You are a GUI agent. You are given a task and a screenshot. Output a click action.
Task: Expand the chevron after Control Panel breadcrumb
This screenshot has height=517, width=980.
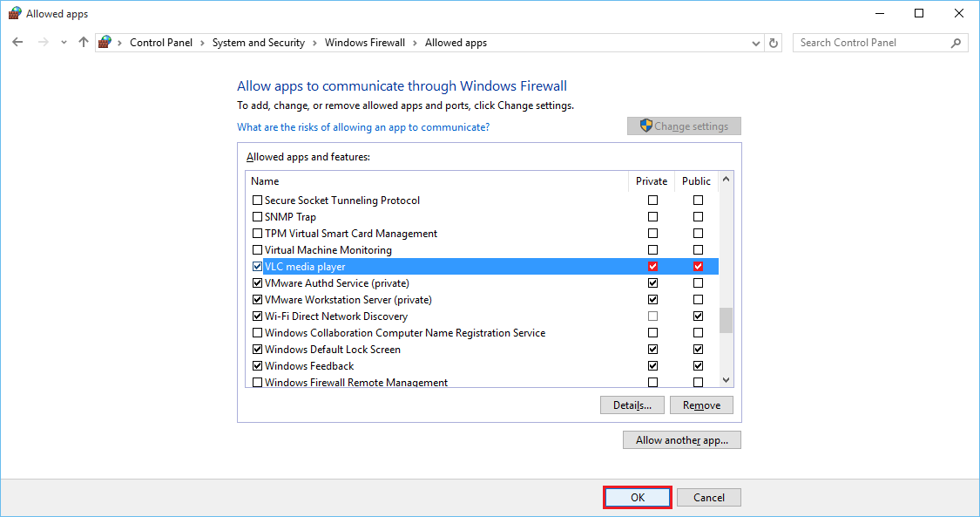pyautogui.click(x=202, y=43)
